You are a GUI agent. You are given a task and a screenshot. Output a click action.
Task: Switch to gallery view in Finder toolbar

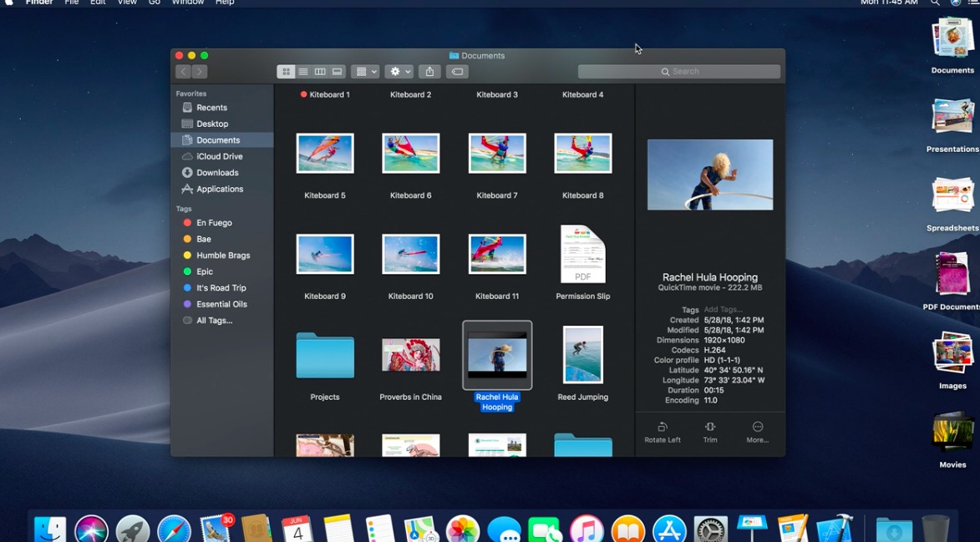(337, 72)
